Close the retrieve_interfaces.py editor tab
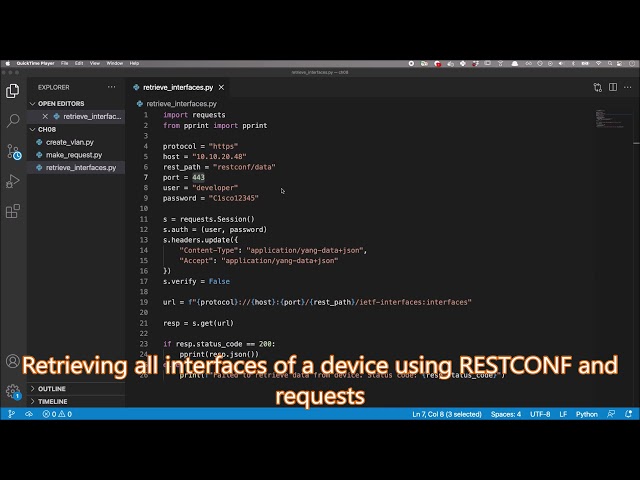Screen dimensions: 640x480 pyautogui.click(x=221, y=87)
